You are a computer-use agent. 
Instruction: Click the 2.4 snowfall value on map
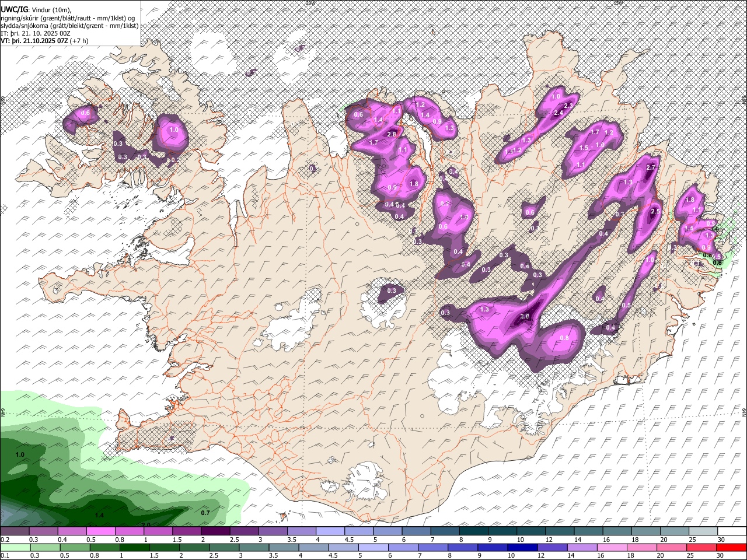[558, 113]
